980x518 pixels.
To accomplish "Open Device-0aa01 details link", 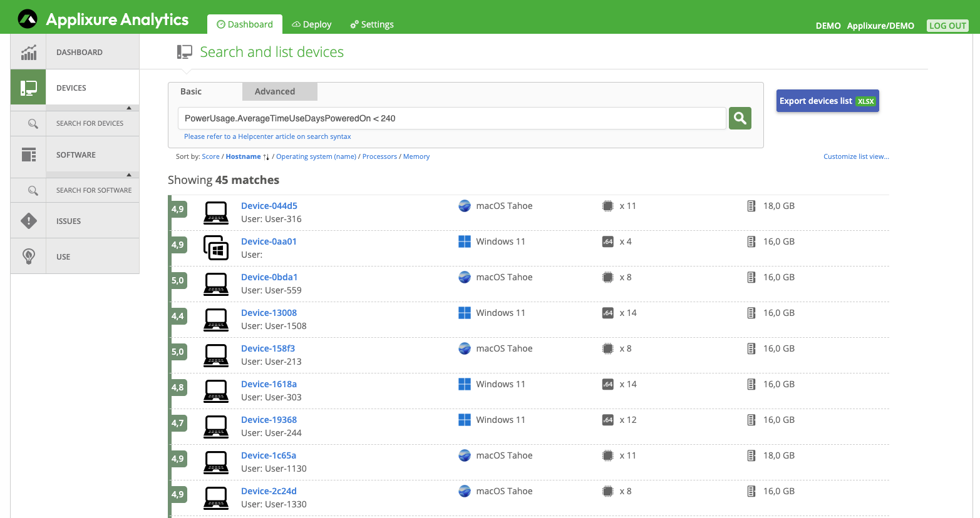I will coord(269,241).
